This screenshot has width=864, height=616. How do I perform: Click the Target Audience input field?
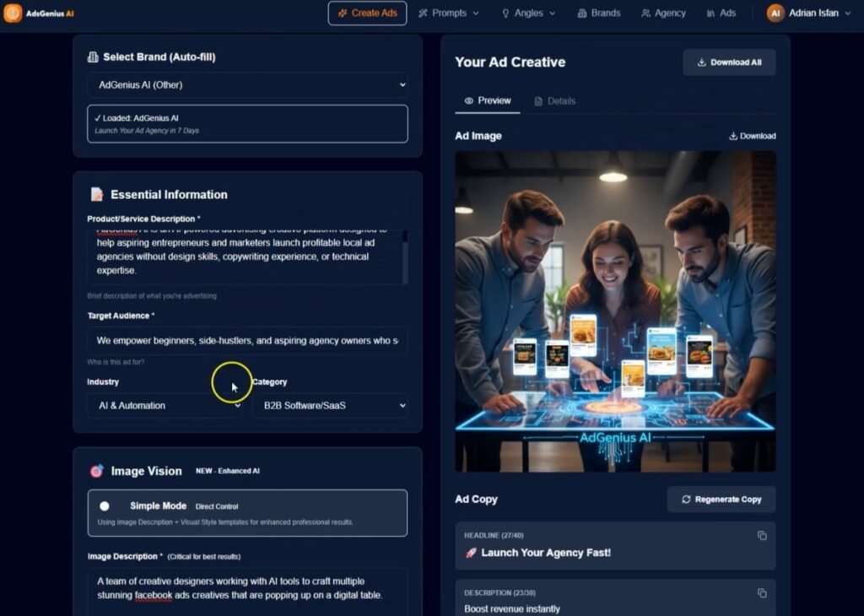pos(247,341)
